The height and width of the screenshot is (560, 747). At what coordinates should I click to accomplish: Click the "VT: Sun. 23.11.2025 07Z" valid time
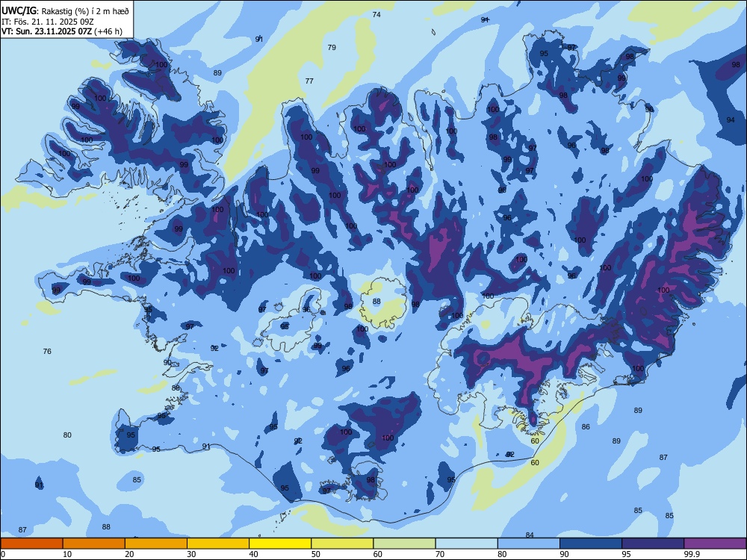(46, 31)
